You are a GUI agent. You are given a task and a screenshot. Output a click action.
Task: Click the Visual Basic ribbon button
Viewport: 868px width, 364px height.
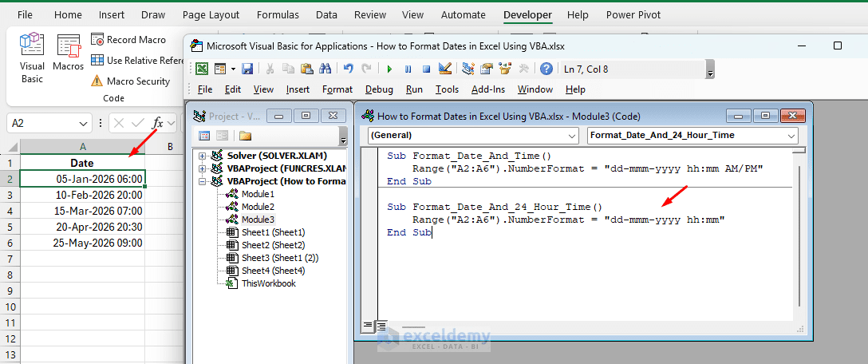(32, 58)
